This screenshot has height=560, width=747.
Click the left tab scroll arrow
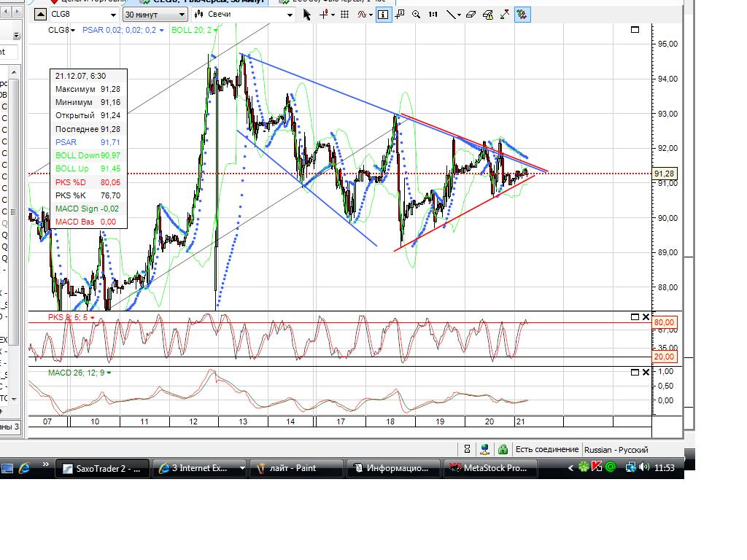(x=6, y=10)
